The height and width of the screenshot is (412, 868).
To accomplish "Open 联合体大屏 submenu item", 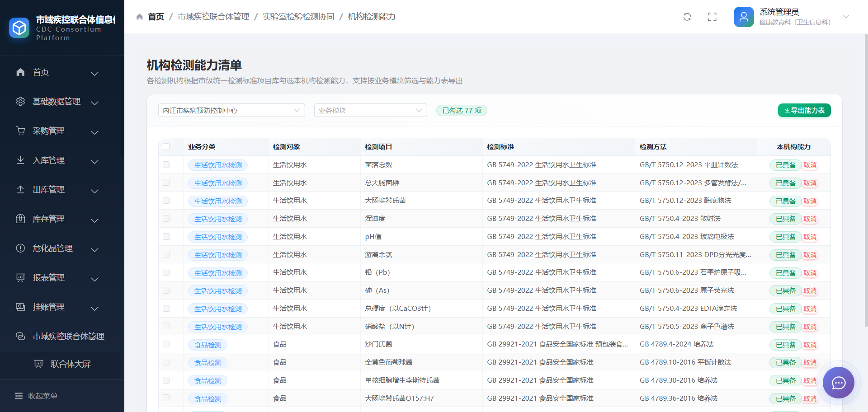I will point(62,364).
